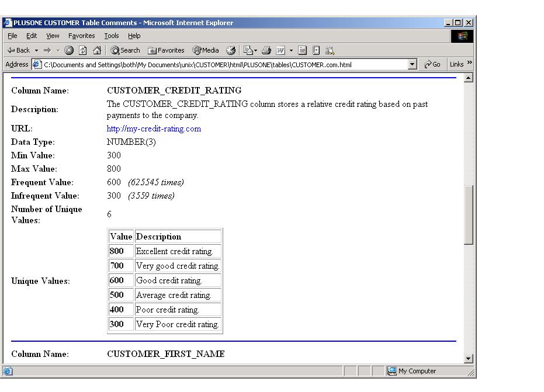Open the Edit-with dropdown arrow next to Word icon

[x=291, y=50]
